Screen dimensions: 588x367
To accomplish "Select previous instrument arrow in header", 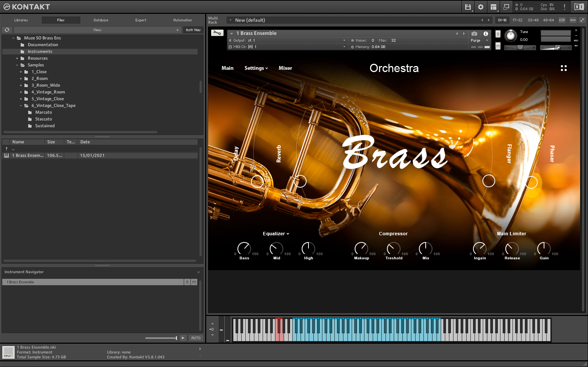I will [x=457, y=33].
